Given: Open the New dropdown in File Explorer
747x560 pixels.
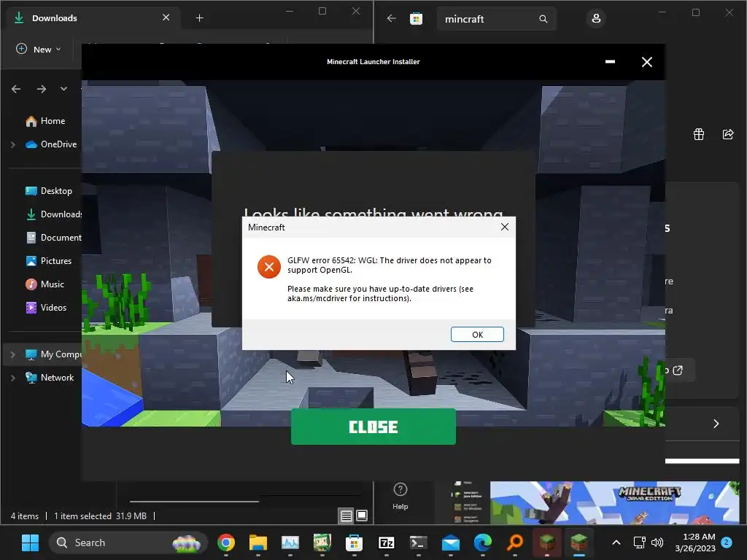Looking at the screenshot, I should click(39, 49).
